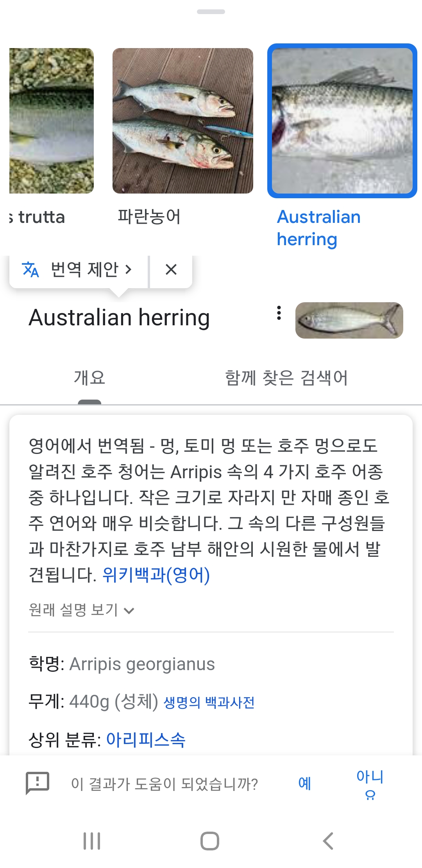Tap the translate icon in suggestion bubble

30,269
